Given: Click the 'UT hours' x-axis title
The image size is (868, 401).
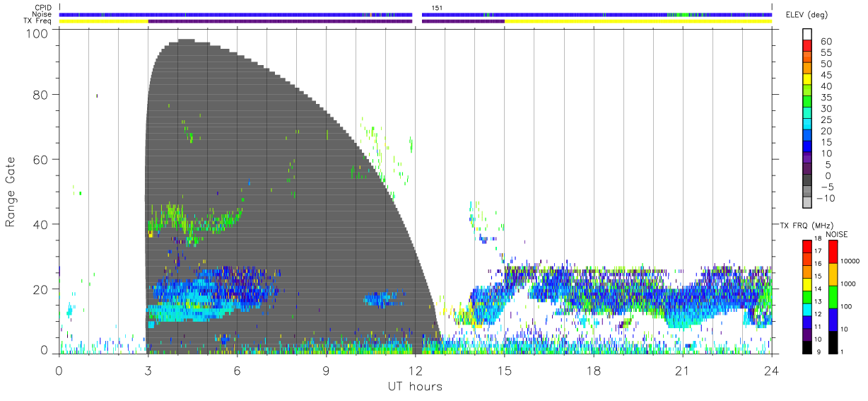Looking at the screenshot, I should pos(415,387).
